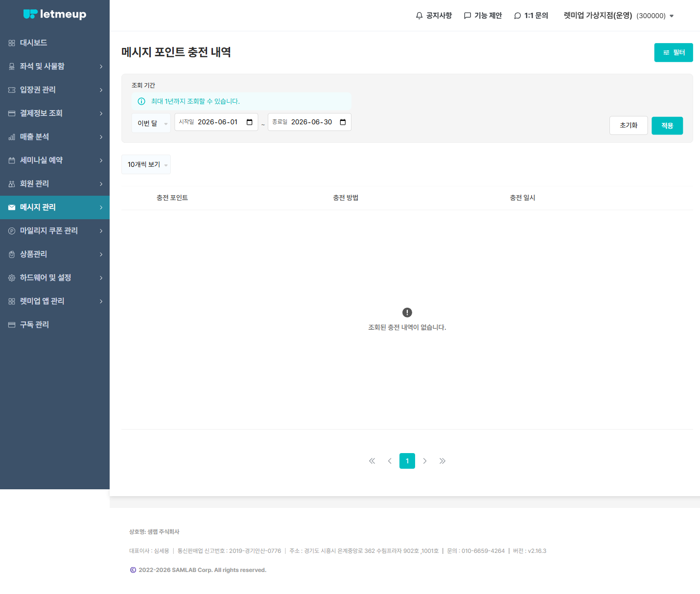The width and height of the screenshot is (700, 594).
Task: Open the 1:1 문의 chat icon
Action: (x=517, y=16)
